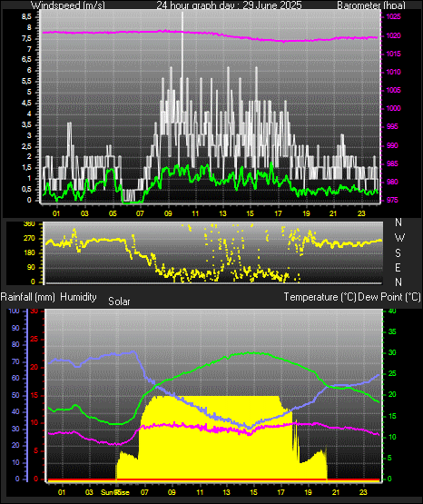Click the "Humidity" legend label
423x504 pixels.
click(78, 297)
